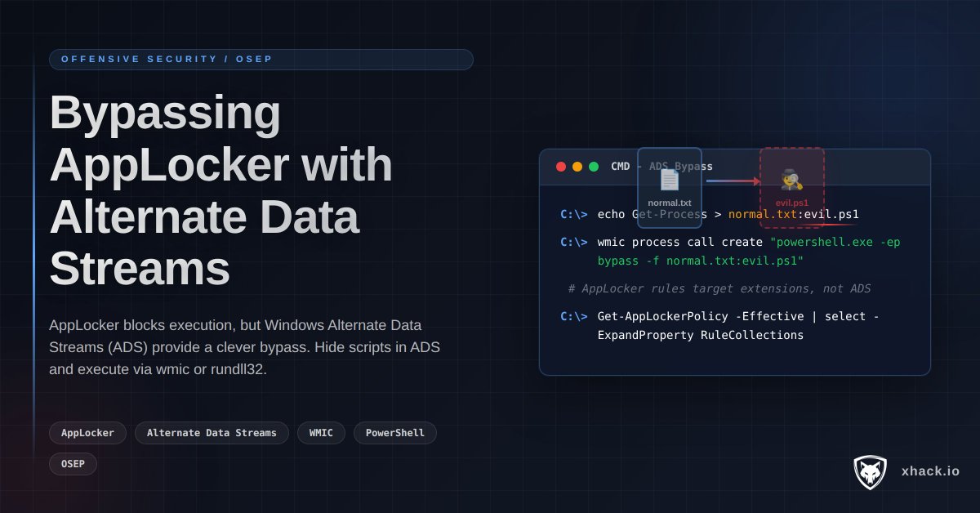Viewport: 980px width, 513px height.
Task: Click the headline Bypassing AppLocker with Alternate Data Streams
Action: [221, 190]
